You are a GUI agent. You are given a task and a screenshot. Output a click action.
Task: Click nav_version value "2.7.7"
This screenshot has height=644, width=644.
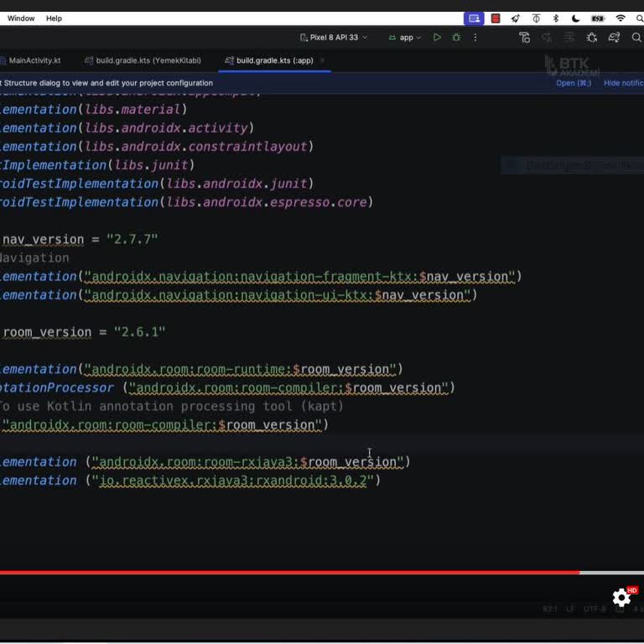pyautogui.click(x=132, y=239)
